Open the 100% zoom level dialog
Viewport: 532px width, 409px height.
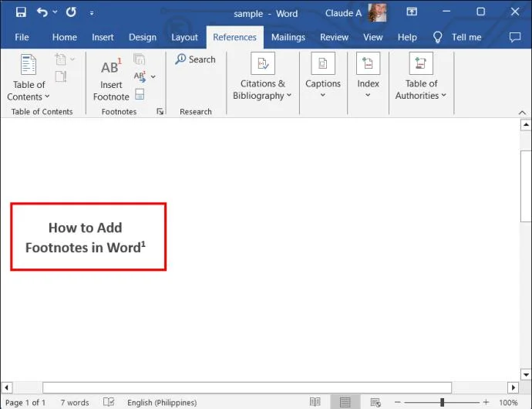(x=508, y=403)
